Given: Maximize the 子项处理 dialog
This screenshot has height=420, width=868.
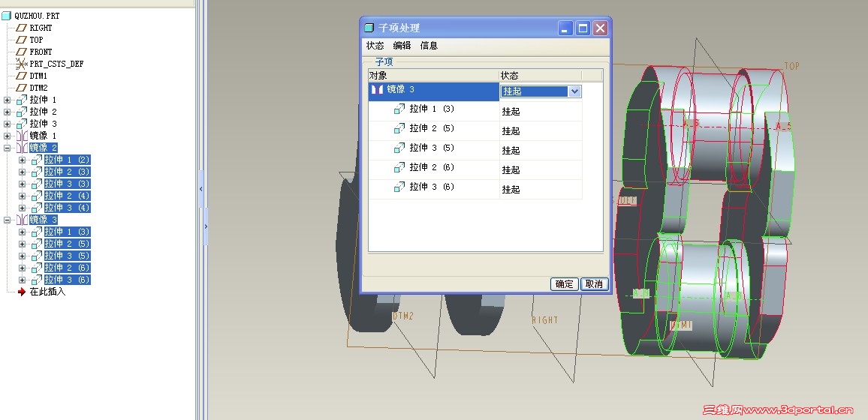Looking at the screenshot, I should [x=583, y=28].
